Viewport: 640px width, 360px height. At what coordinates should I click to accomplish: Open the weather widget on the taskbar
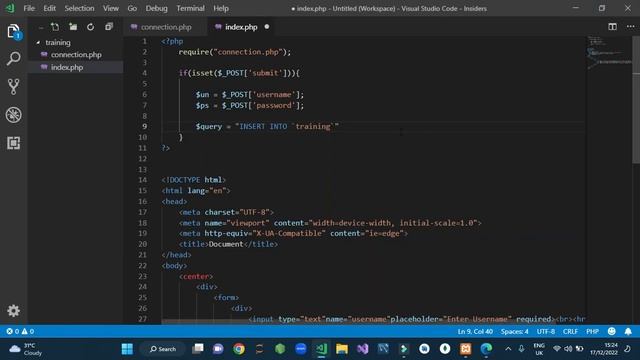[26, 349]
